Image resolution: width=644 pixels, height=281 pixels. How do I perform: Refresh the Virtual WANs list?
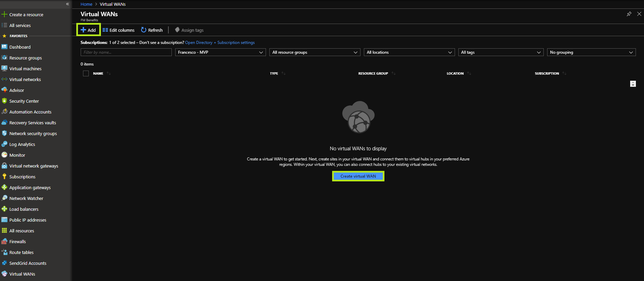coord(152,30)
